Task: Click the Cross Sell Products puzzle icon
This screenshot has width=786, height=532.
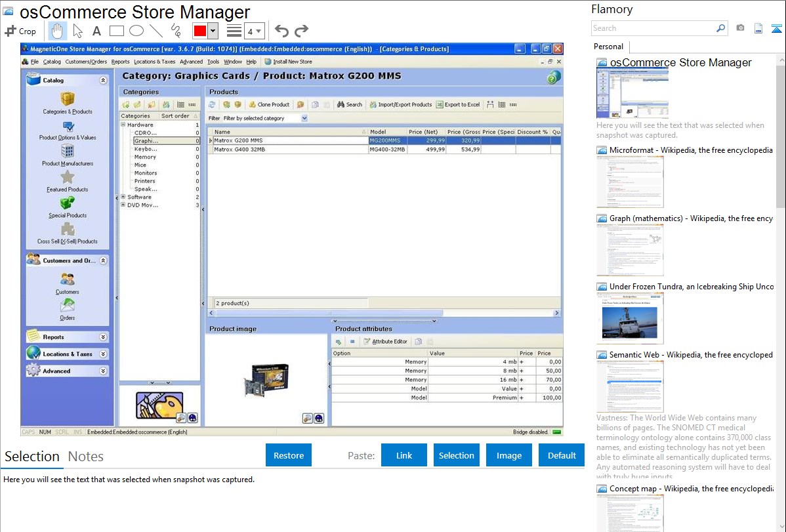Action: coord(68,230)
